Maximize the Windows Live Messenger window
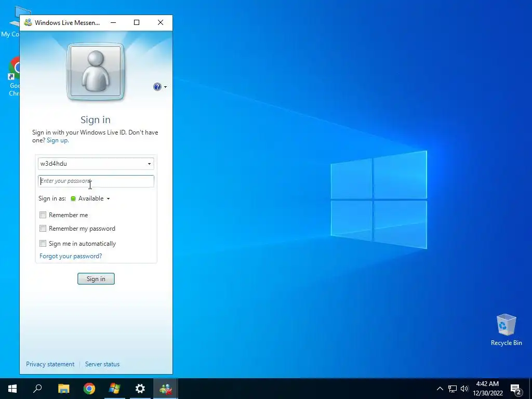The width and height of the screenshot is (532, 399). coord(137,22)
